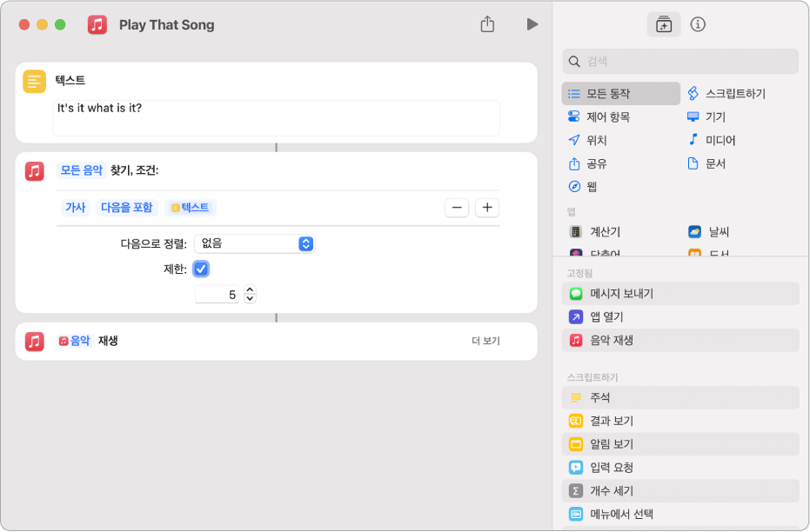Image resolution: width=810 pixels, height=532 pixels.
Task: Select the 모든 동작 category
Action: coord(621,93)
